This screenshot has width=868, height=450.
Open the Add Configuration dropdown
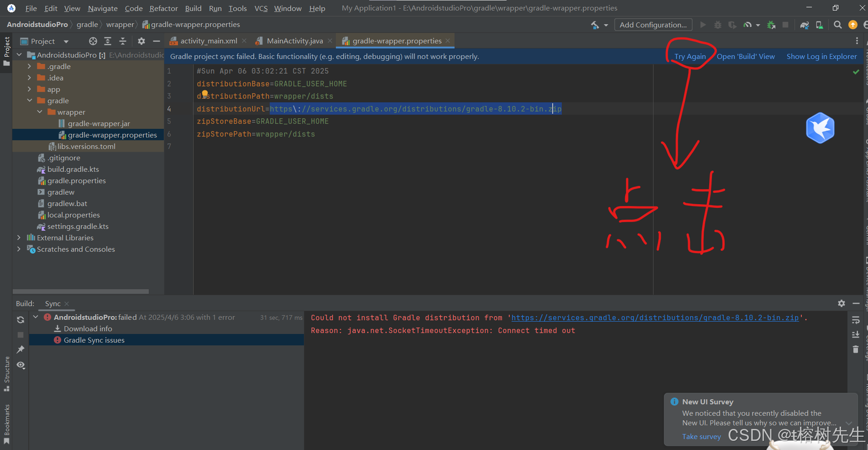(x=653, y=25)
